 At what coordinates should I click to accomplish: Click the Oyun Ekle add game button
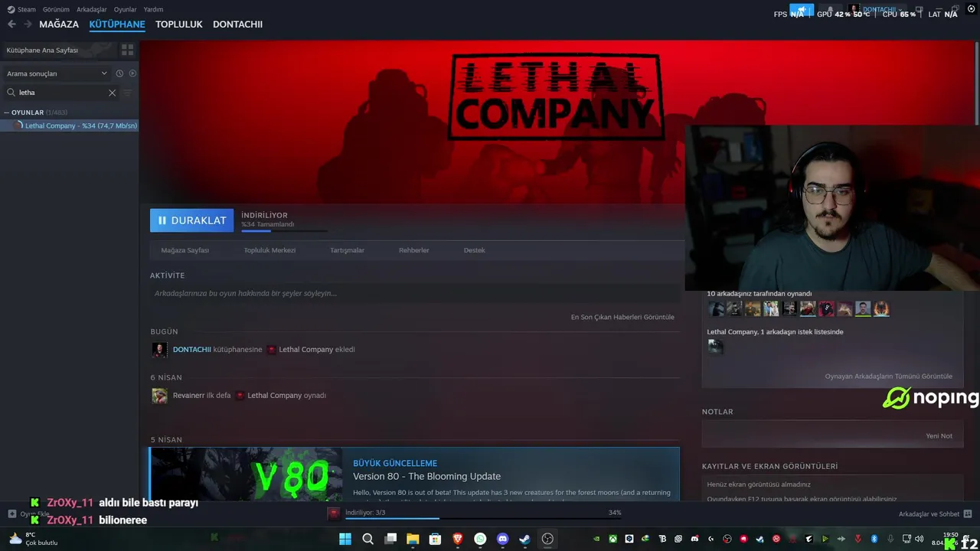point(28,514)
